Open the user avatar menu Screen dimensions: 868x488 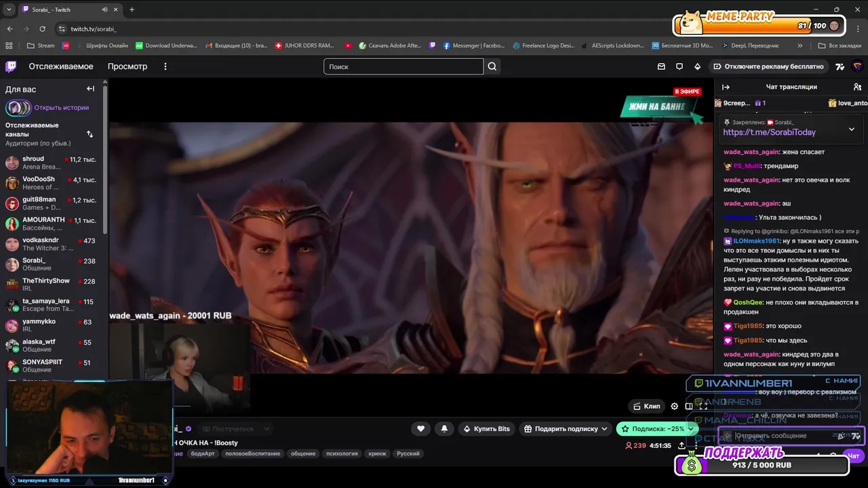point(857,66)
